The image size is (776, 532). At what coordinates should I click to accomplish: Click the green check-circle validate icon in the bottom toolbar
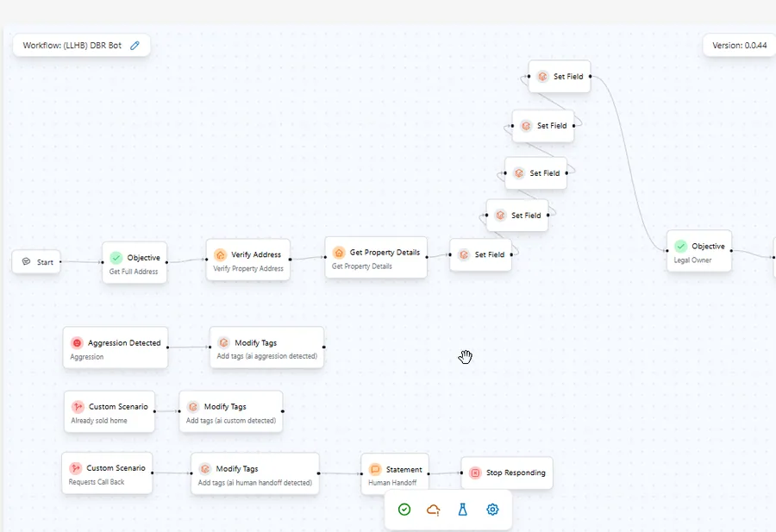coord(404,510)
